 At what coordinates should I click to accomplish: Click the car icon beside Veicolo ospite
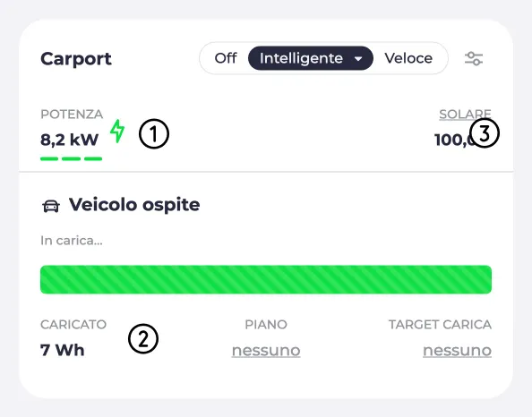(x=51, y=206)
